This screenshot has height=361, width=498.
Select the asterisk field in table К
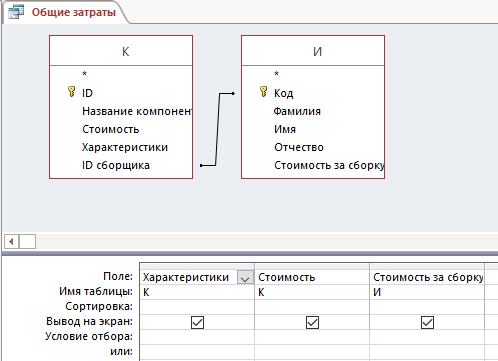coord(85,74)
